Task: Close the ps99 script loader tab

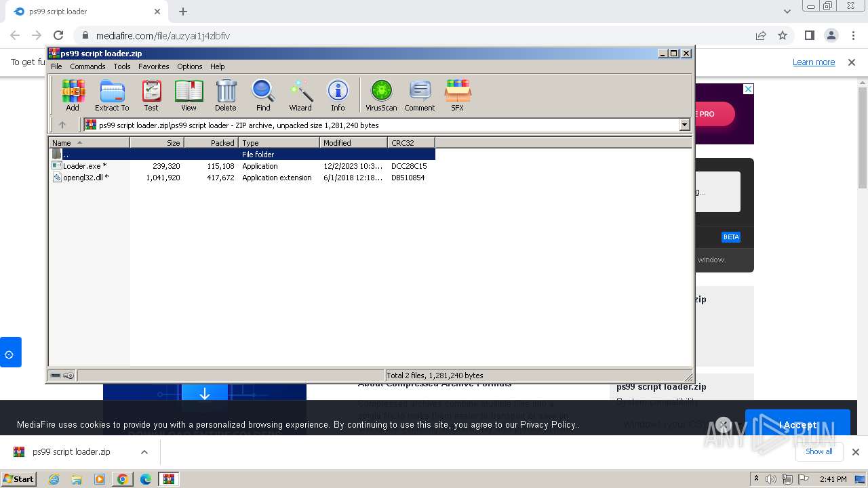Action: click(157, 12)
